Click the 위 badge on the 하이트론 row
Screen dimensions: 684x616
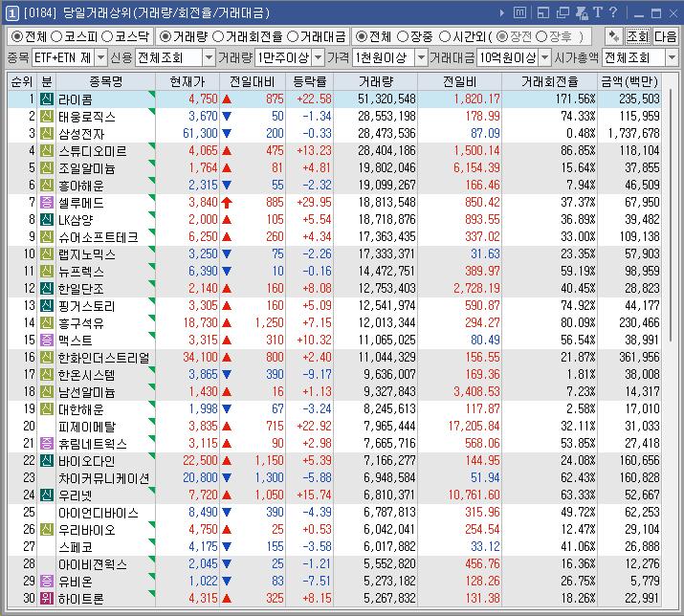pyautogui.click(x=46, y=598)
